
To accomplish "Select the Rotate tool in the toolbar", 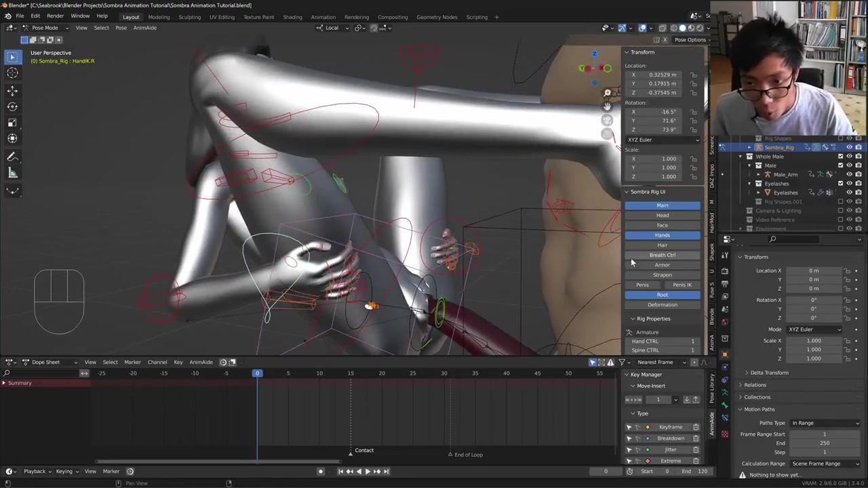I will [12, 106].
